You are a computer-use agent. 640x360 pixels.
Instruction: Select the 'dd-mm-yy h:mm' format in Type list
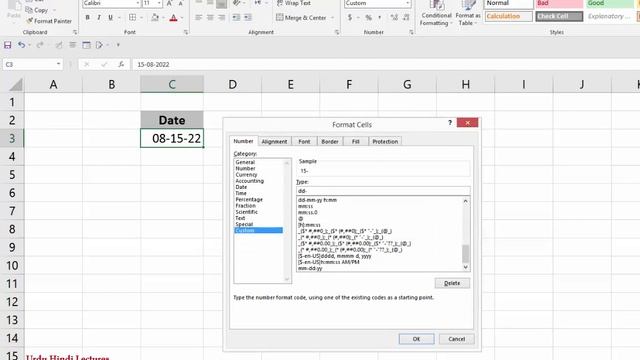click(318, 200)
